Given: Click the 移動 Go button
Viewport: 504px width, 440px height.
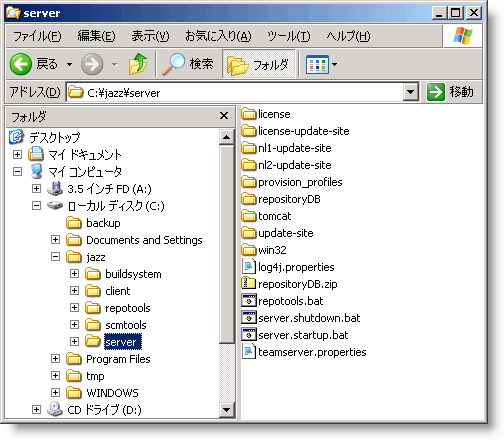Looking at the screenshot, I should click(451, 92).
